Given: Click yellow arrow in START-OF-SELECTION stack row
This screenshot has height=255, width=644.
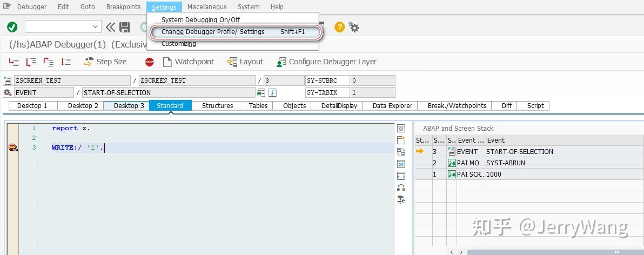Looking at the screenshot, I should tap(420, 151).
